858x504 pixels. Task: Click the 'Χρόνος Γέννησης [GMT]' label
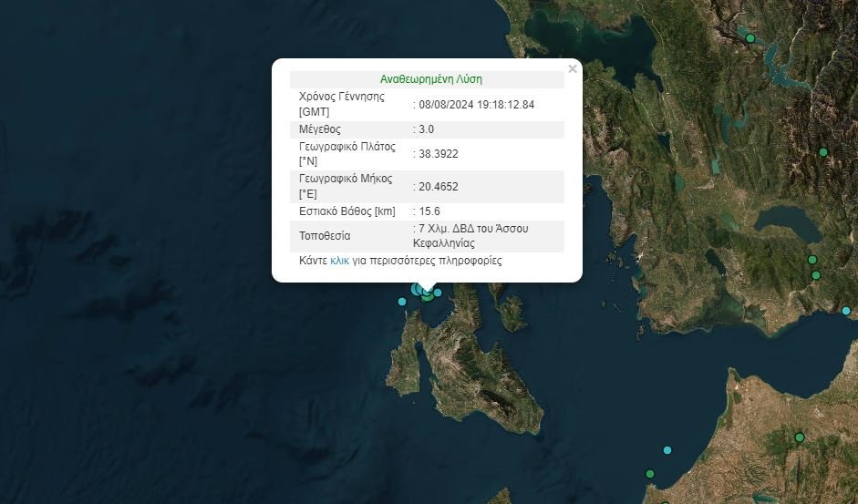point(341,105)
